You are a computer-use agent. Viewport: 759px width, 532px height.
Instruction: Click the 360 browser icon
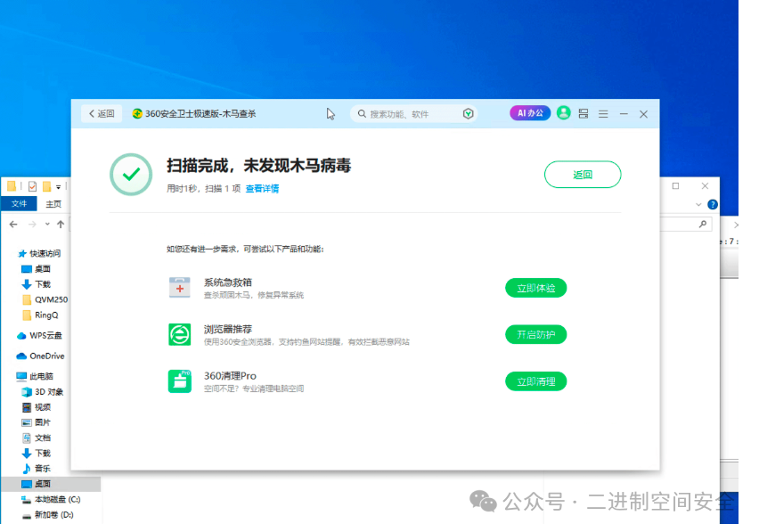[180, 334]
